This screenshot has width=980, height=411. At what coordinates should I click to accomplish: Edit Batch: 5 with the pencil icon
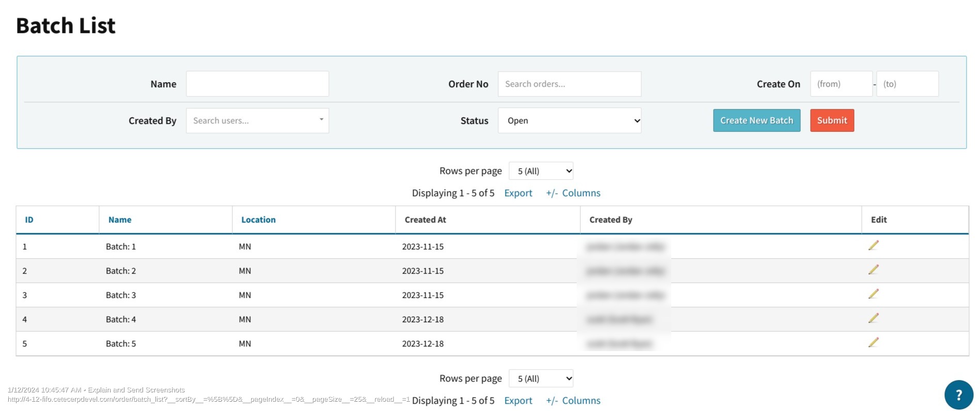click(873, 343)
